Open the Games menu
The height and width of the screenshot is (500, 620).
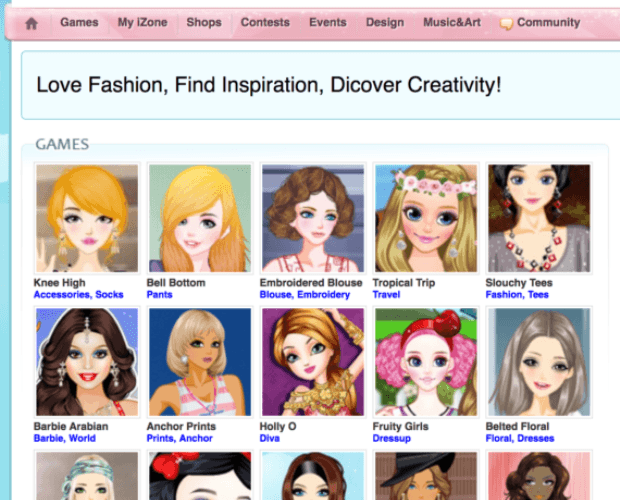pyautogui.click(x=79, y=23)
